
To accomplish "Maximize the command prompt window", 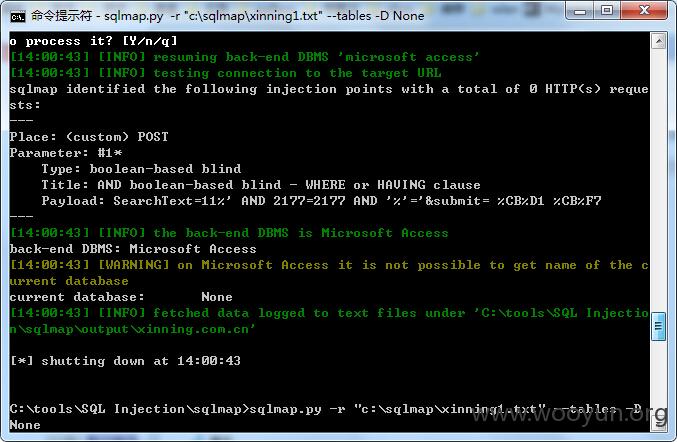I will pyautogui.click(x=607, y=10).
